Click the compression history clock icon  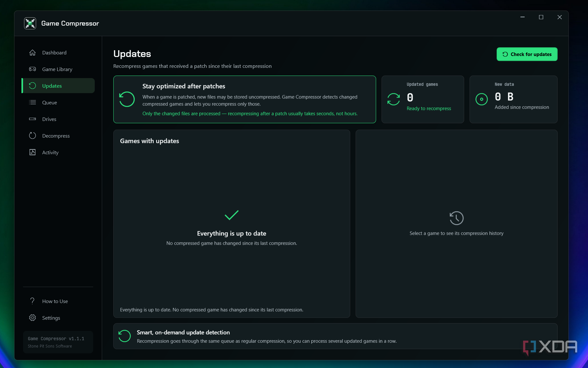click(x=456, y=218)
